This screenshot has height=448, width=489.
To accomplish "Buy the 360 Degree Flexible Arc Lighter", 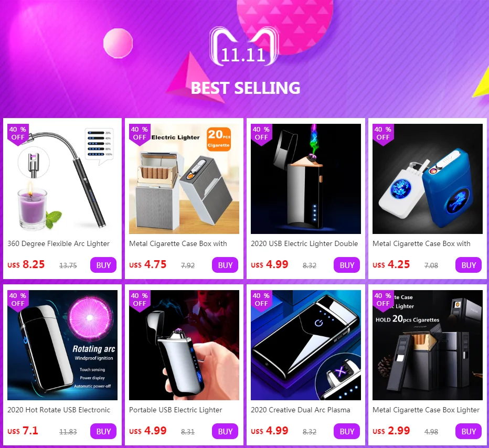I will [x=103, y=265].
